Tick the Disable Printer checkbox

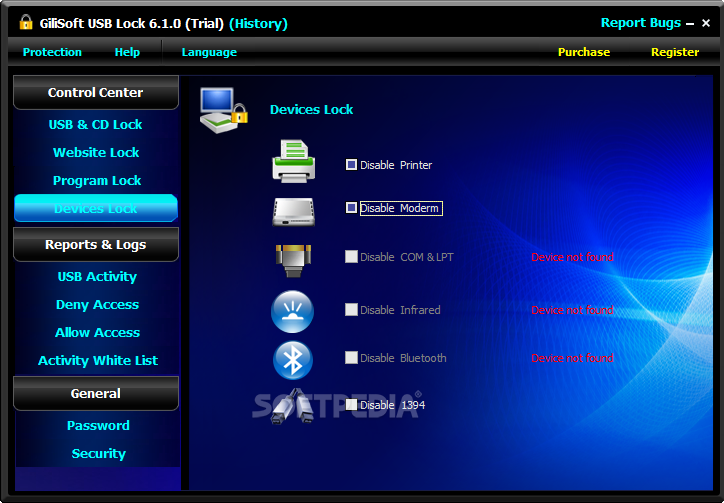click(351, 165)
